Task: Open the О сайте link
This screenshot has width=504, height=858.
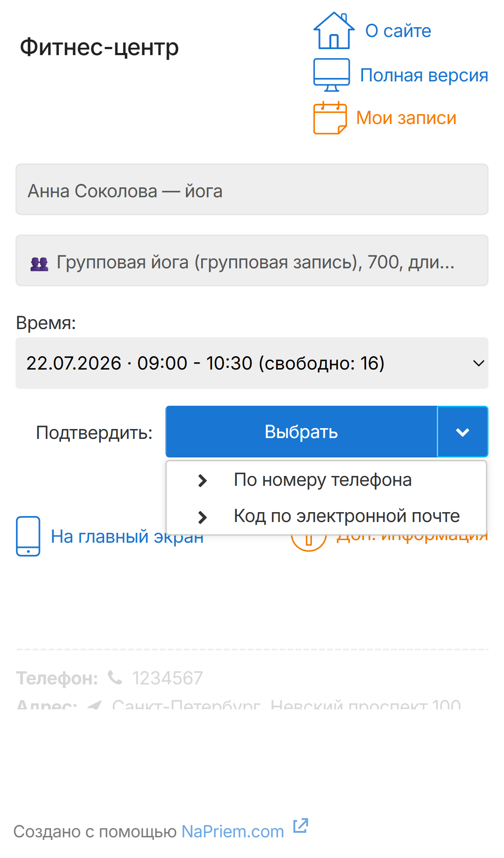Action: tap(398, 31)
